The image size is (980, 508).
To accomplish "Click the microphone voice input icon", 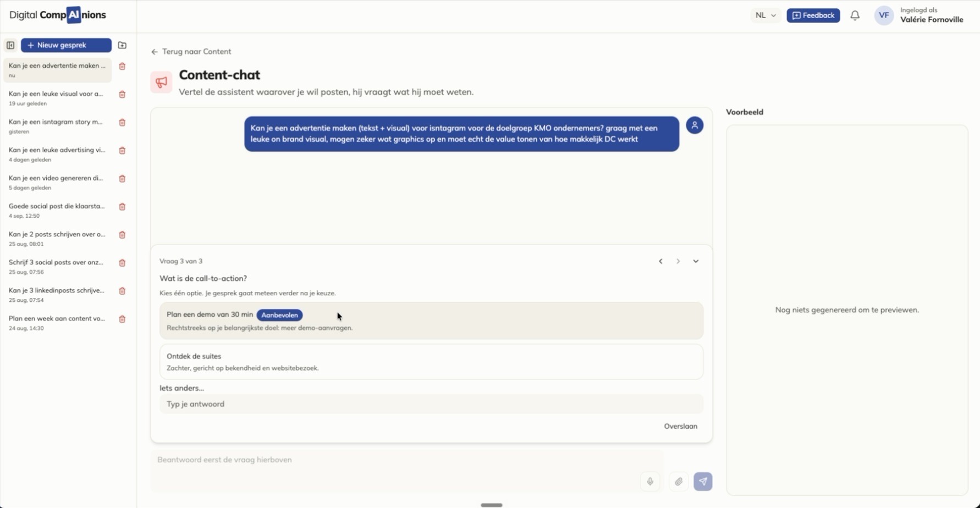I will [650, 482].
